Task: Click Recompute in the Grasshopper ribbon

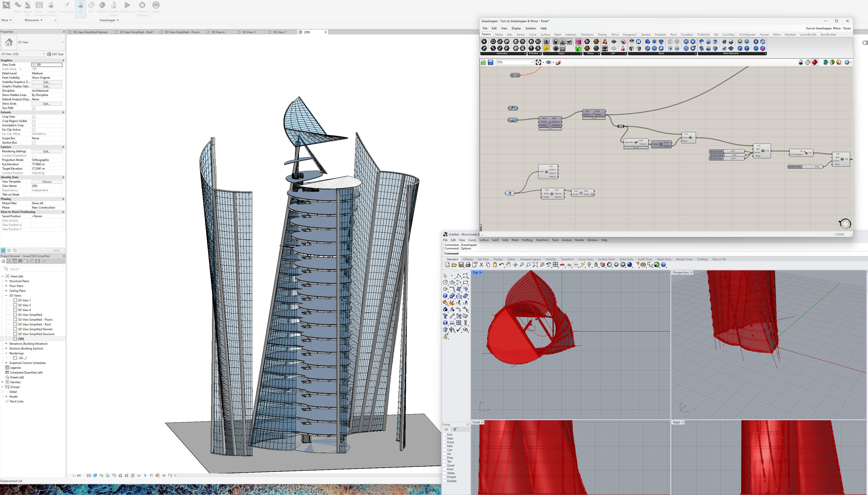Action: pyautogui.click(x=128, y=6)
